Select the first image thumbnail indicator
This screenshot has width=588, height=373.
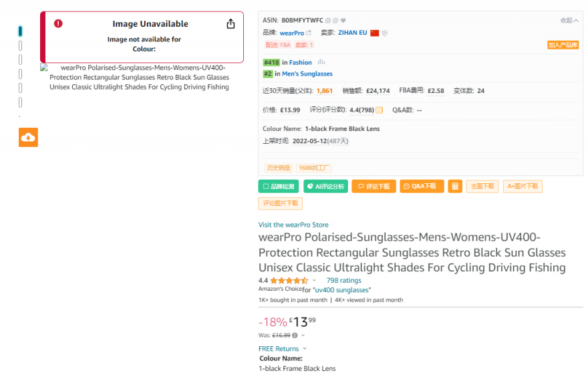coord(20,31)
